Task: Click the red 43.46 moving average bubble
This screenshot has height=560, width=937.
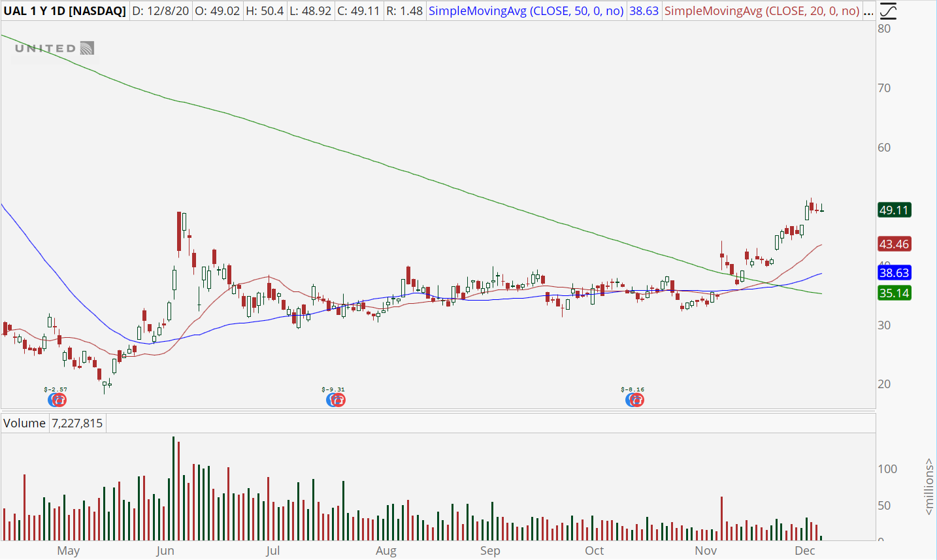Action: [894, 244]
